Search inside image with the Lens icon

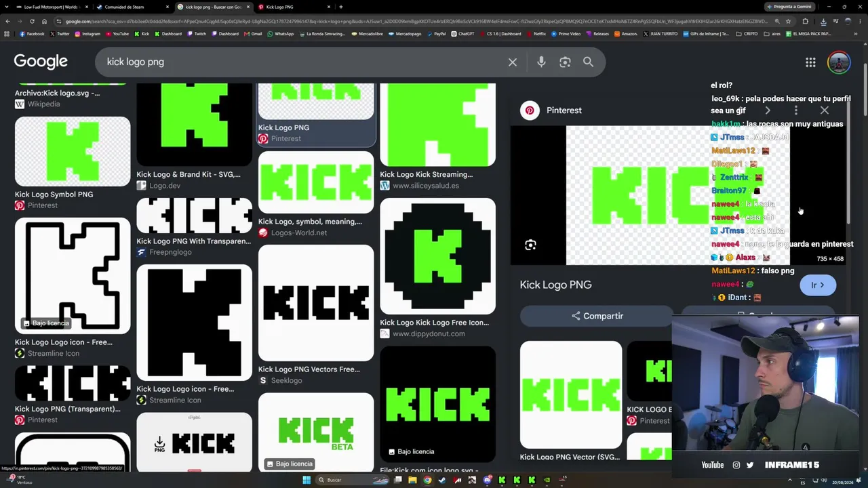(530, 245)
